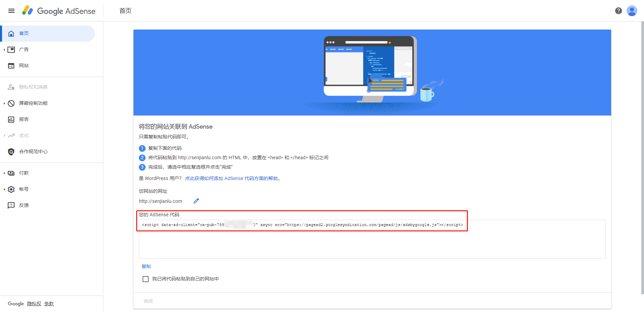Click the 隐私权和消息 icon
644x312 pixels.
[11, 87]
